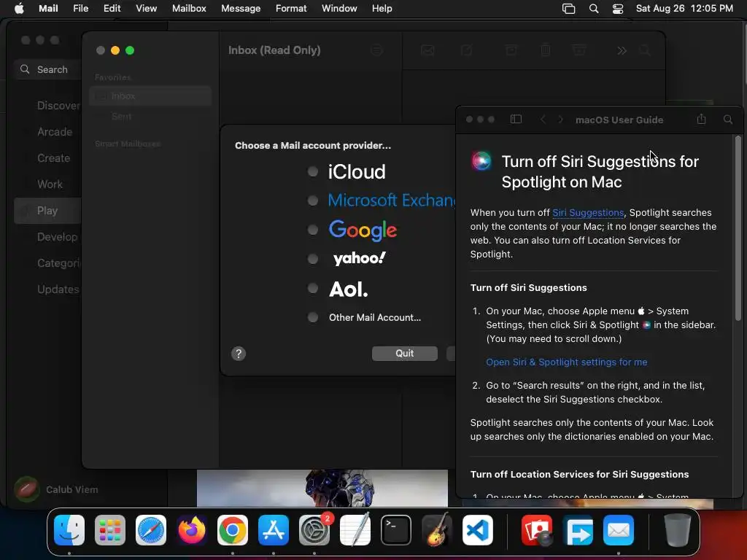747x560 pixels.
Task: Click the filter icon in the Mail toolbar
Action: (x=376, y=50)
